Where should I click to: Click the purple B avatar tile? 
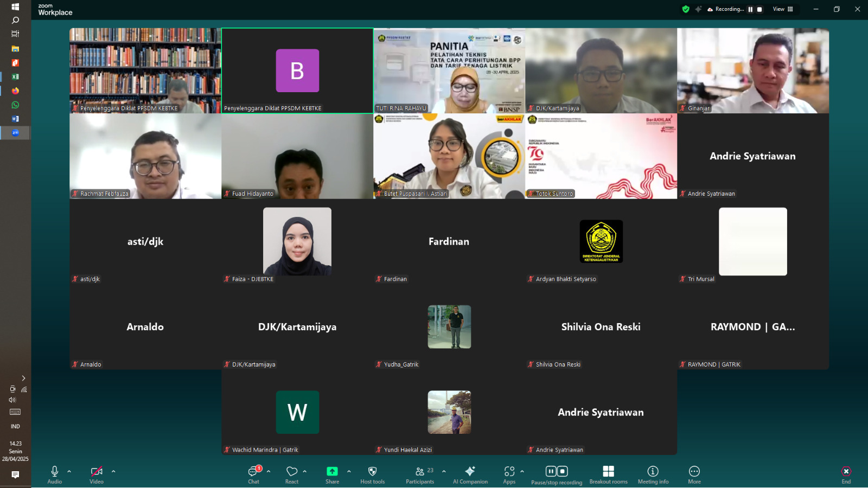[297, 70]
